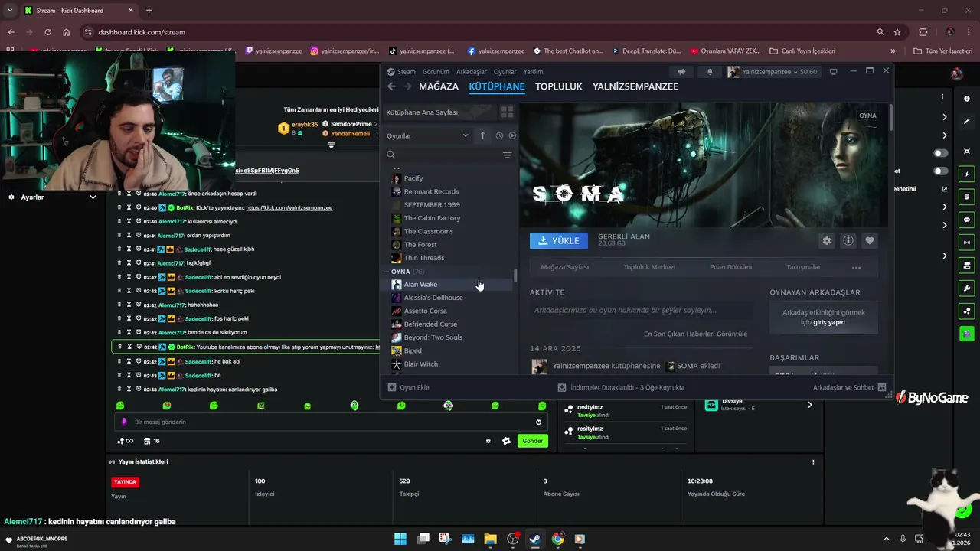Click the broadcast signal icon in Kick sidebar
Viewport: 980px width, 551px height.
(x=967, y=243)
